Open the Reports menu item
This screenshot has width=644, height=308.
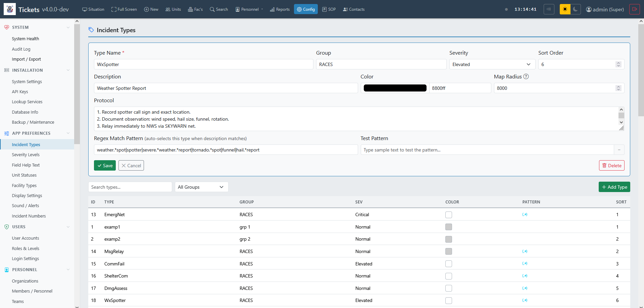pyautogui.click(x=280, y=9)
